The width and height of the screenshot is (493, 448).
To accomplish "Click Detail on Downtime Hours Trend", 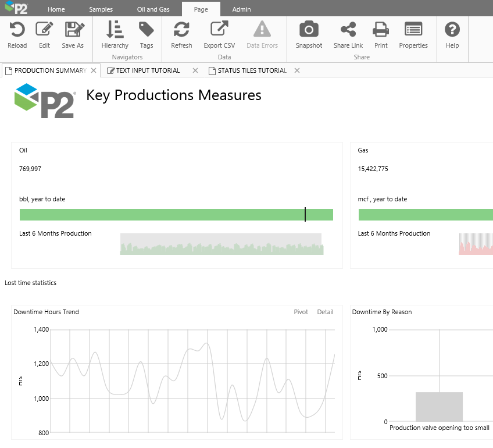I will coord(325,312).
